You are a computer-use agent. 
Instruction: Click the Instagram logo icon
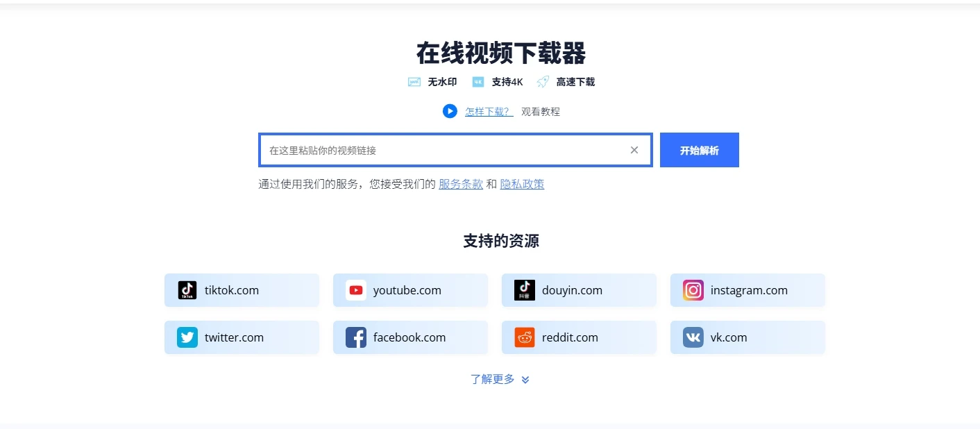pos(693,290)
